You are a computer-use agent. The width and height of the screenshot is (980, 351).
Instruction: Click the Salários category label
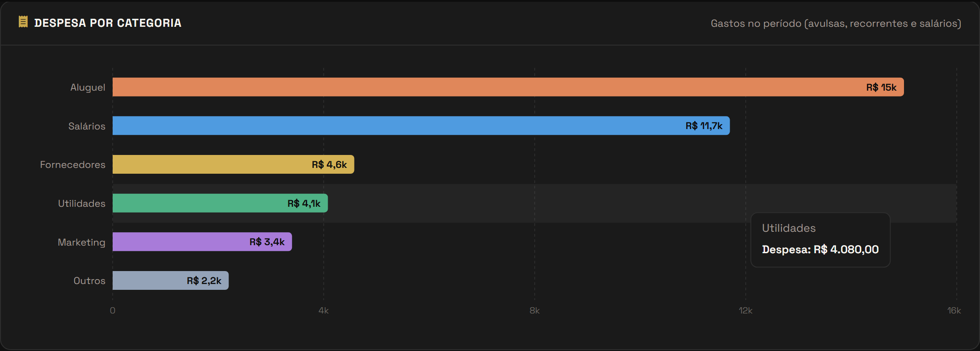pyautogui.click(x=87, y=126)
